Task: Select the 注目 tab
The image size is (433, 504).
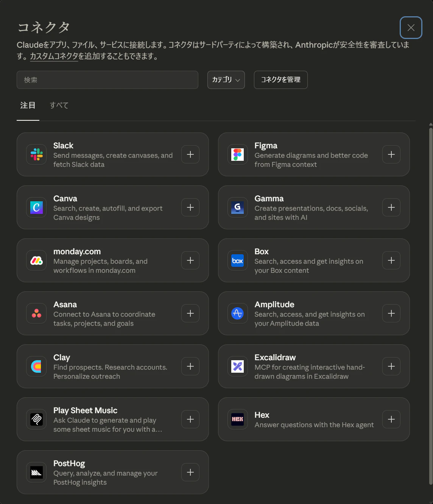Action: 28,105
